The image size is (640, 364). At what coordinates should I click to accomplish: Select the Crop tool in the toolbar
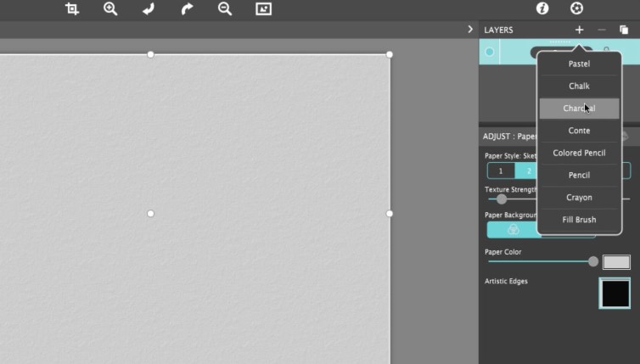(72, 8)
